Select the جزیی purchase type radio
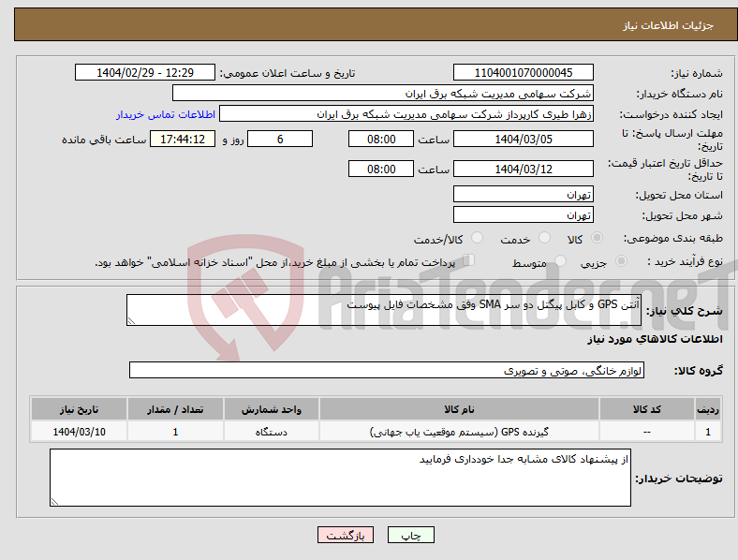The width and height of the screenshot is (738, 560). coord(621,260)
